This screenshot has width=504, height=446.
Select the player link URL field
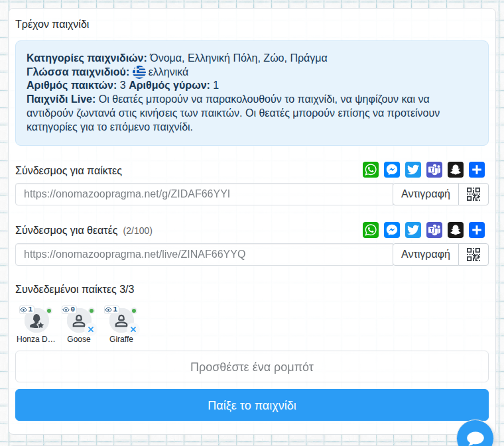[x=204, y=194]
